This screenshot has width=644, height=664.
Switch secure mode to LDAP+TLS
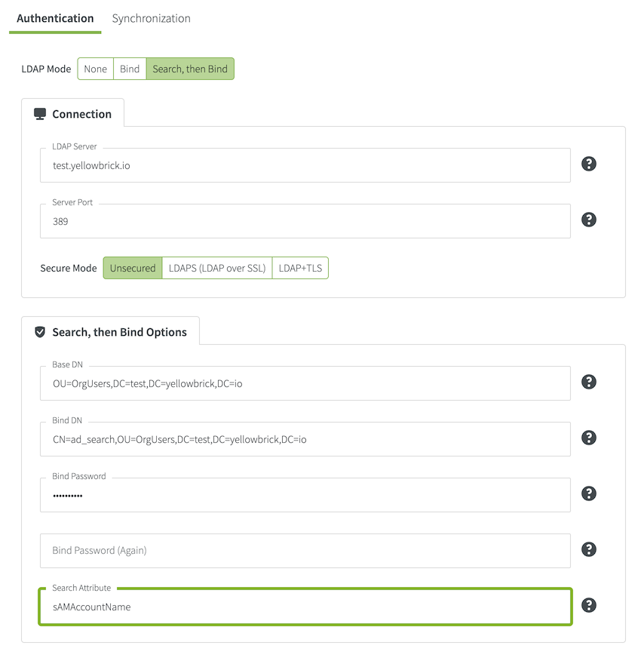[300, 268]
